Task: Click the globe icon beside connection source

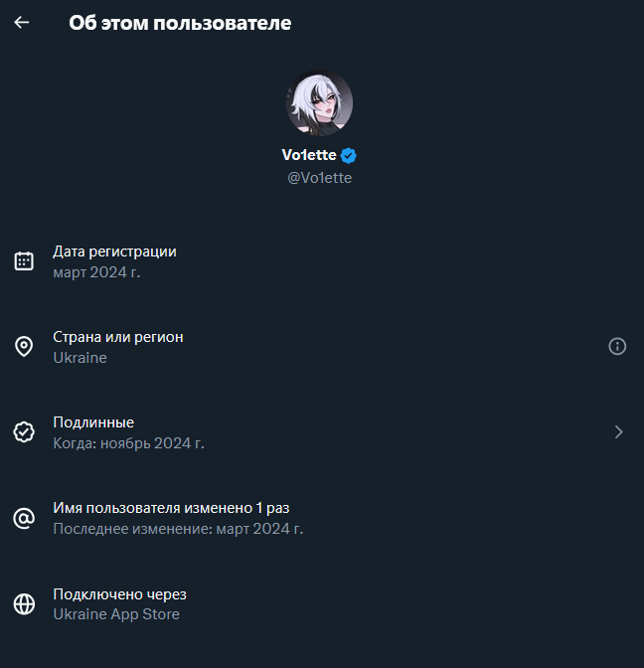Action: [x=24, y=603]
